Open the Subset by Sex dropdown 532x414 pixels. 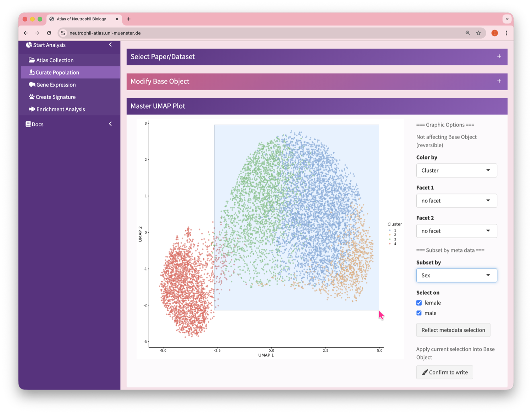[x=456, y=276]
